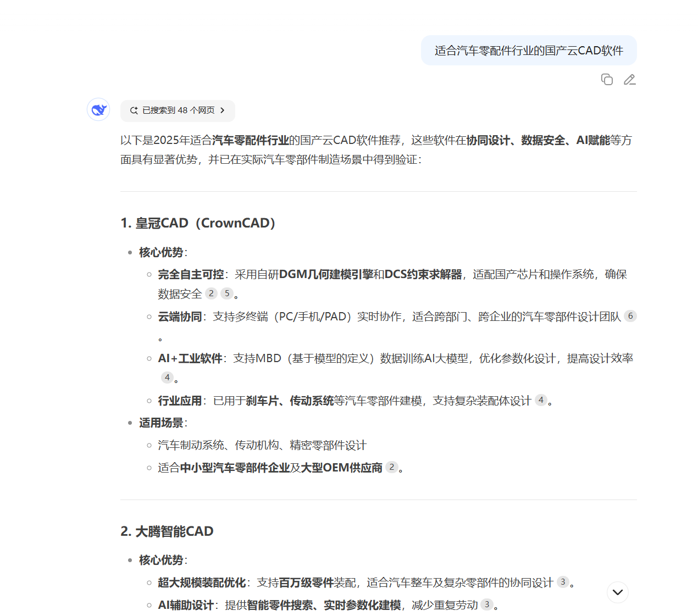698x616 pixels.
Task: Click bold text 大型OEM供应商
Action: (341, 468)
